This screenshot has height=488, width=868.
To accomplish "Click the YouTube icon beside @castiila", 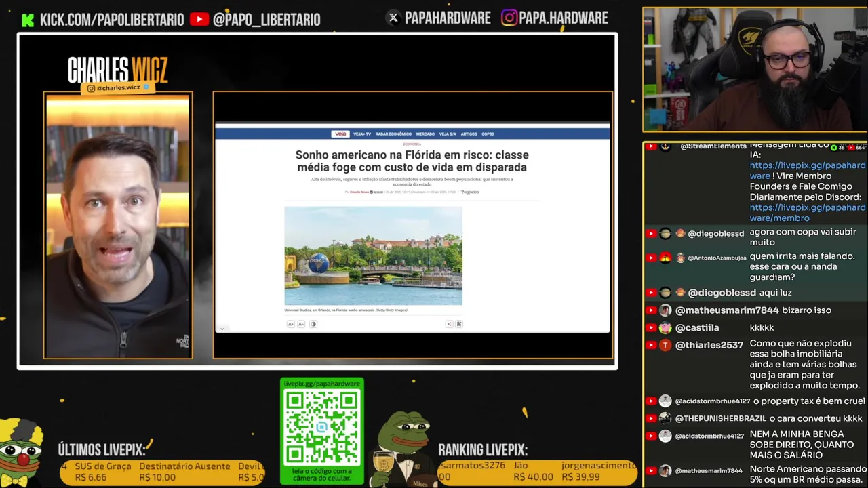I will [650, 328].
